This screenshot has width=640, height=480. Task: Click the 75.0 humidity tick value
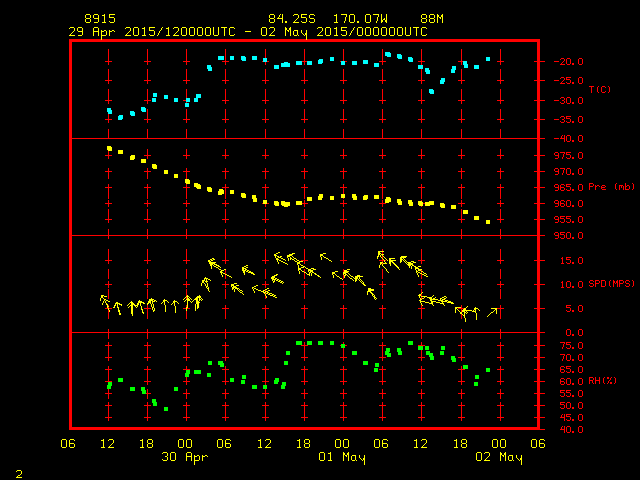pyautogui.click(x=571, y=346)
